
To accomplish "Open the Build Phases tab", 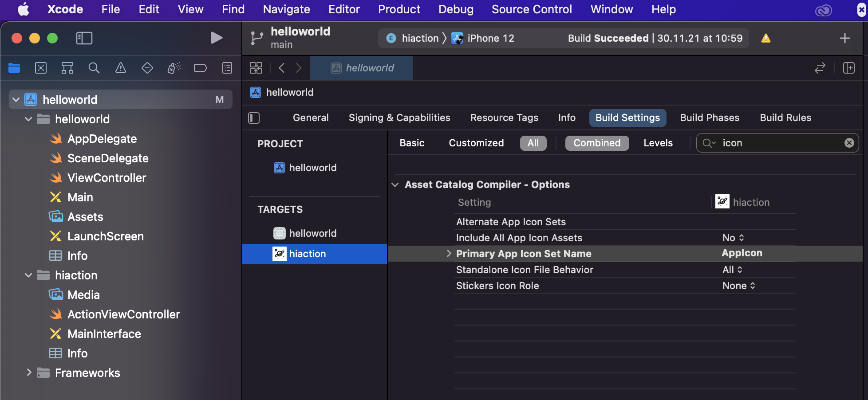I will coord(710,118).
